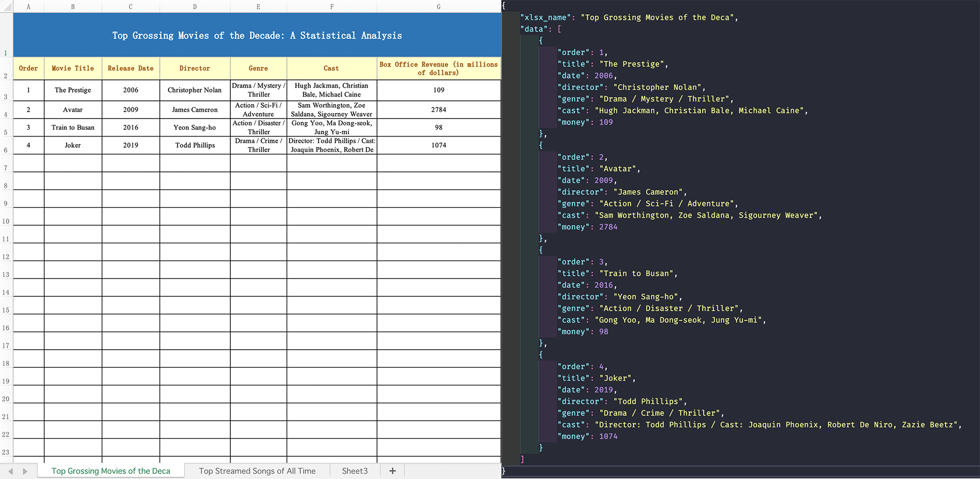Select release date cell 2006
980x479 pixels.
pyautogui.click(x=131, y=90)
